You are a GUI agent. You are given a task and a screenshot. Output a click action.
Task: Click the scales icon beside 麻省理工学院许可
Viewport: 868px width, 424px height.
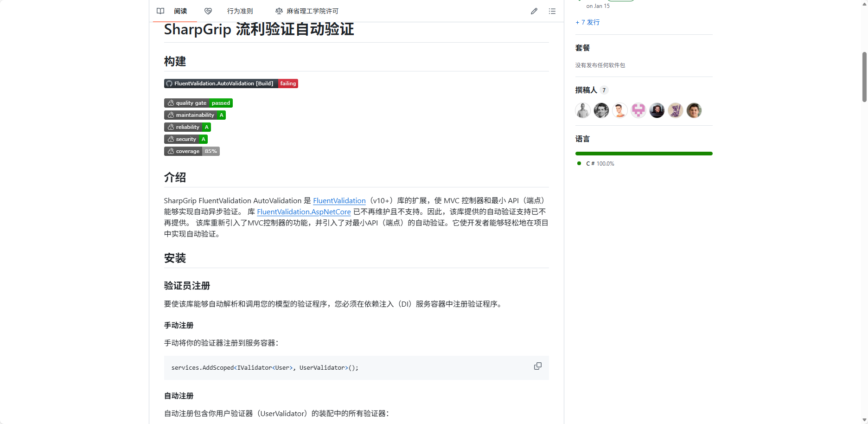279,11
